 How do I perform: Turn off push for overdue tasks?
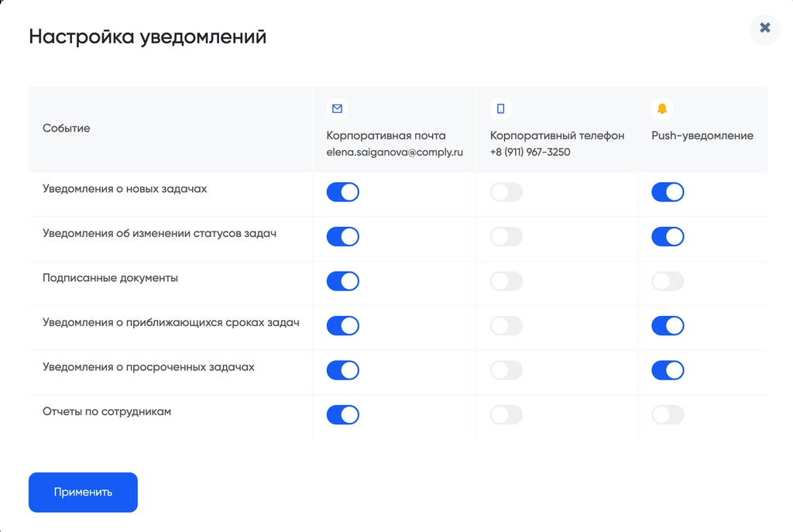click(668, 370)
